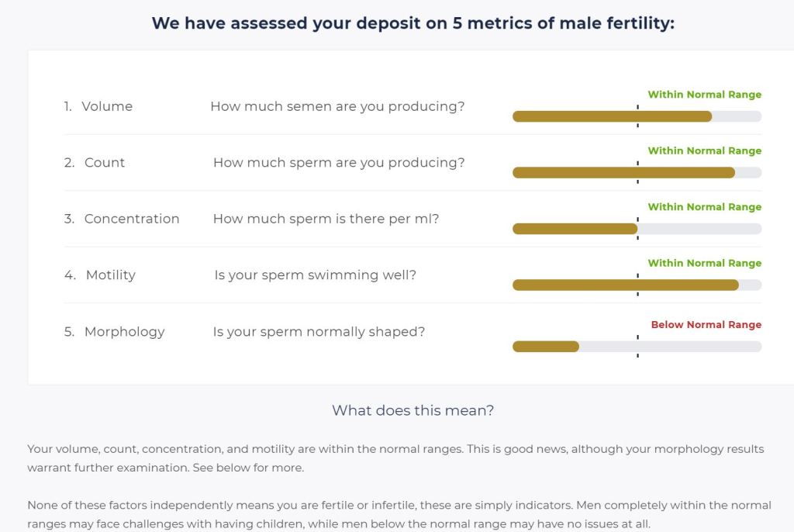Click the Concentration progress bar
The image size is (794, 532).
637,229
